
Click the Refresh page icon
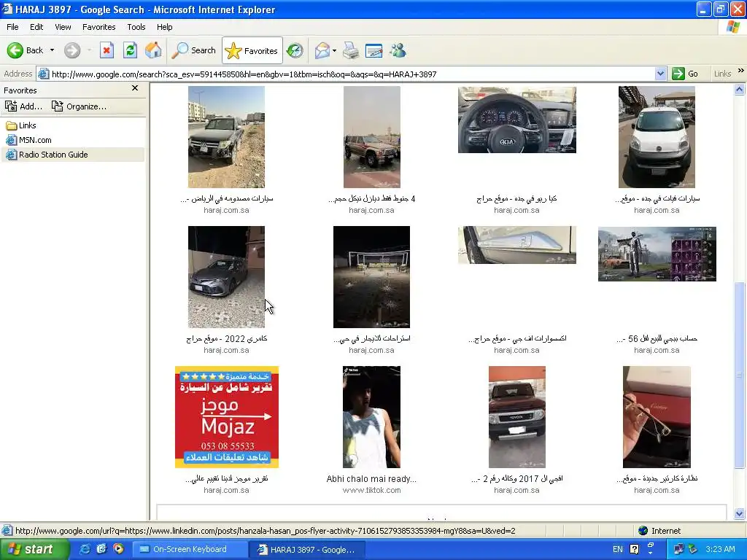pyautogui.click(x=130, y=50)
